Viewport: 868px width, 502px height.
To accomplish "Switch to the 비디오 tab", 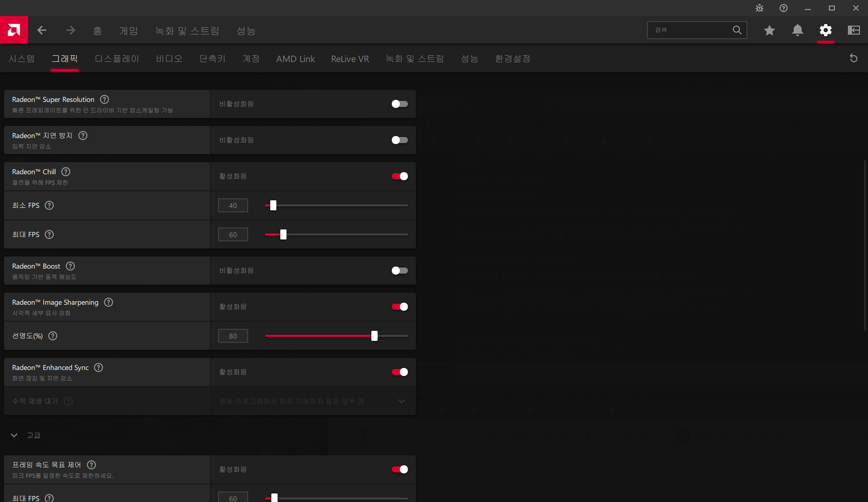I will coord(169,59).
